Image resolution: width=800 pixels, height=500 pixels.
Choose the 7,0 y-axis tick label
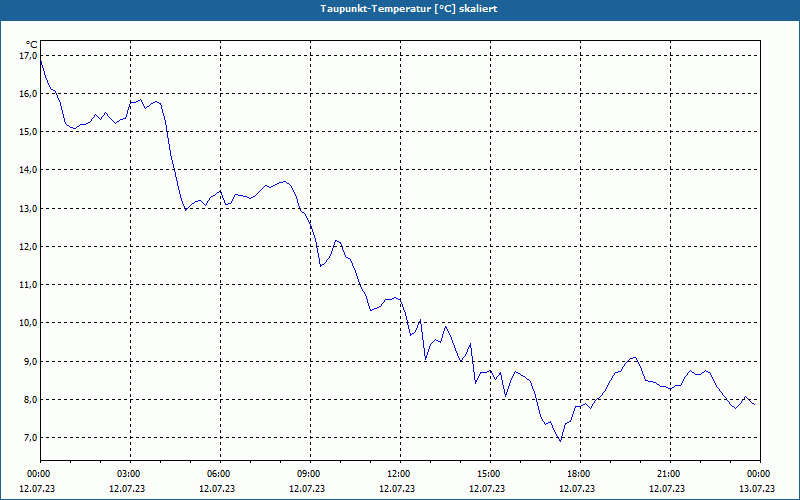[30, 438]
